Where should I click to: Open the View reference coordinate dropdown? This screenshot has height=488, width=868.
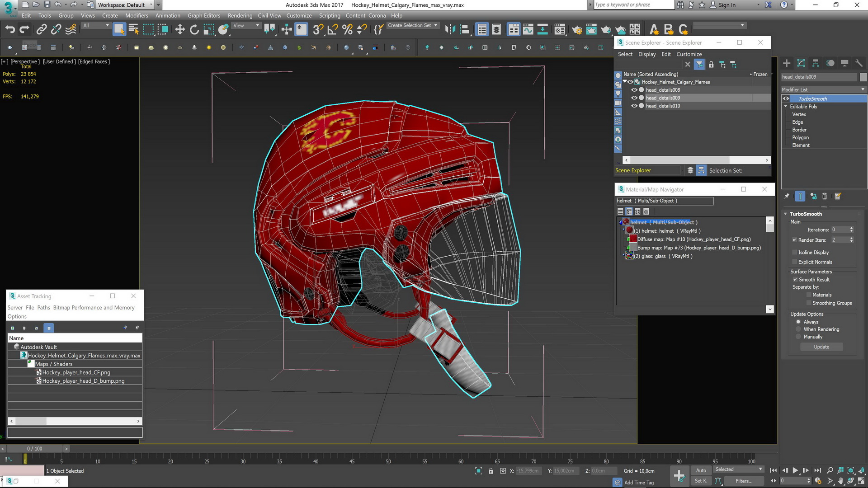[246, 25]
